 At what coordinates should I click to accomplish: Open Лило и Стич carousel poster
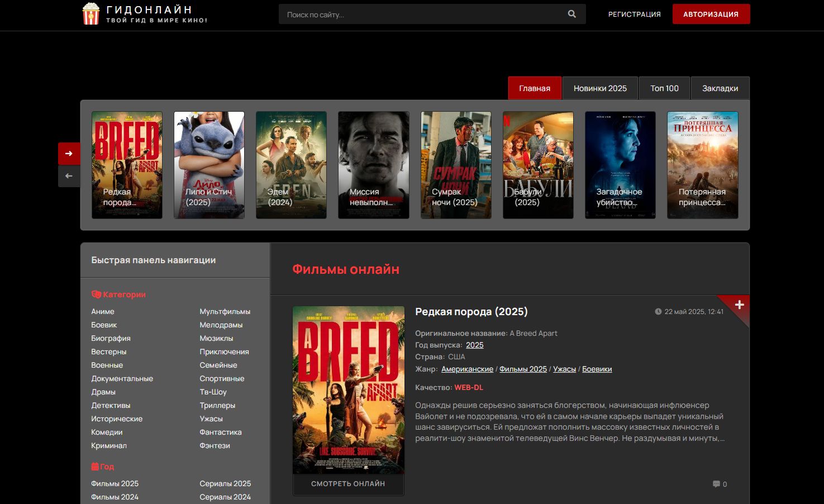click(x=209, y=165)
